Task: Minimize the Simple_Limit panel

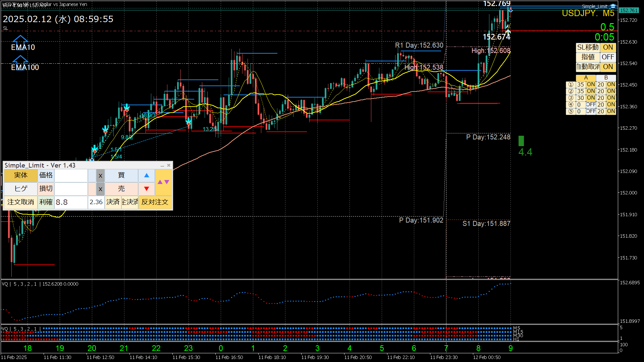Action: pyautogui.click(x=162, y=166)
